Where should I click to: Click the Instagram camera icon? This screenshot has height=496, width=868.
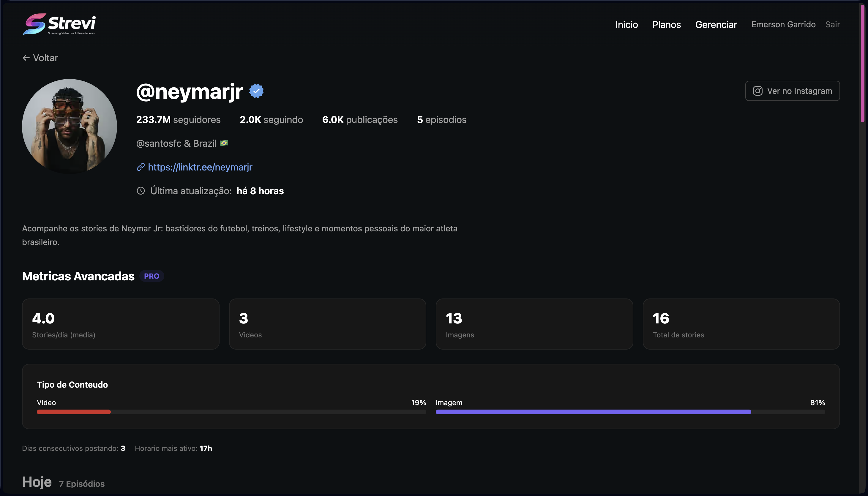pos(757,91)
